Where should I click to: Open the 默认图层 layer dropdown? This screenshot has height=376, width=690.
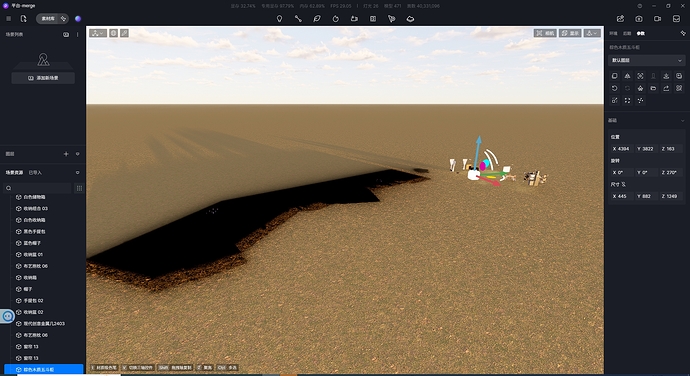pos(646,60)
